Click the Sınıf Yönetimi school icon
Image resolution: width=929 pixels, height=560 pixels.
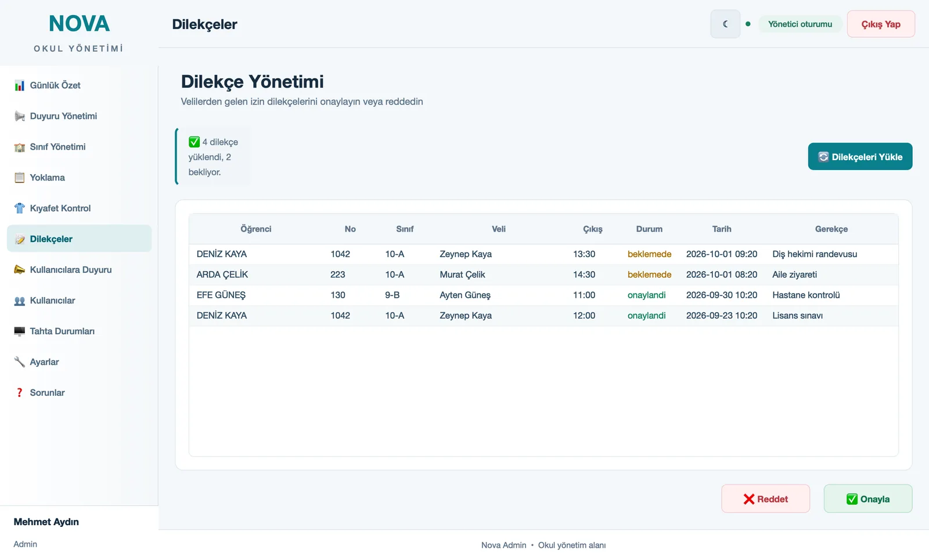(x=20, y=147)
